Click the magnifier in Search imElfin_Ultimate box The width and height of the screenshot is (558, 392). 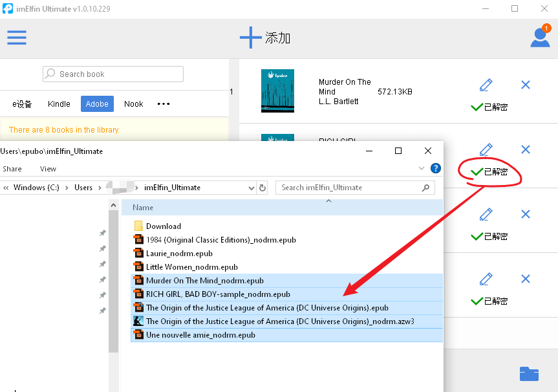coord(425,188)
